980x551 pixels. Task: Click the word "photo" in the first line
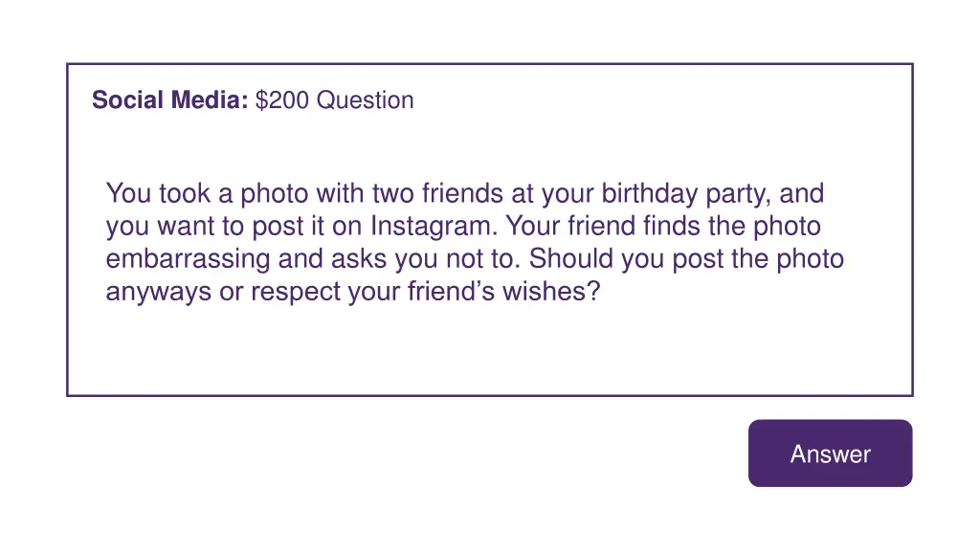(274, 194)
